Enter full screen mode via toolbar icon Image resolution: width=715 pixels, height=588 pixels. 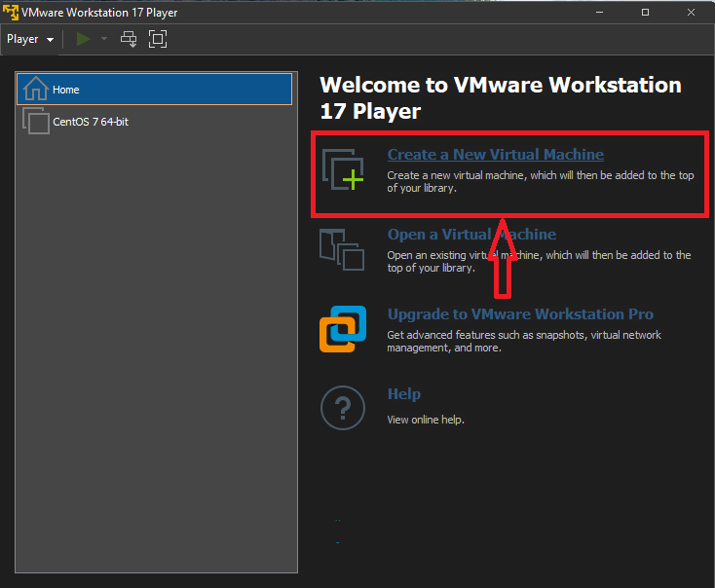(158, 39)
